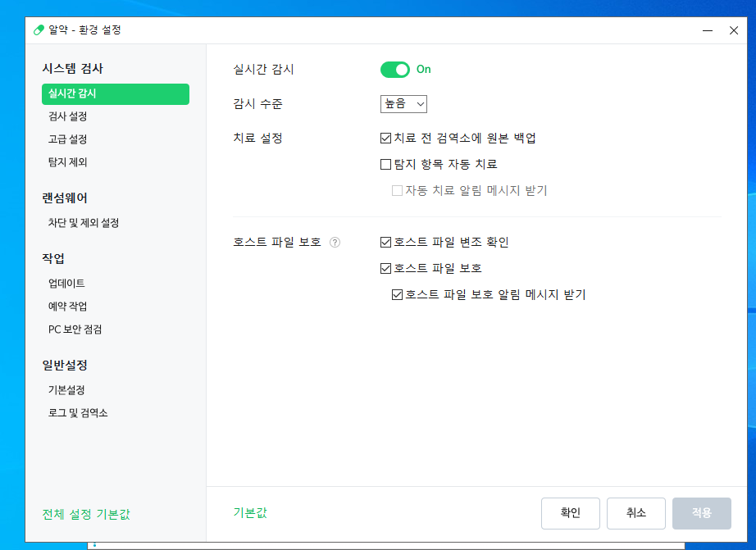Open 업데이트 settings in sidebar

(x=66, y=284)
